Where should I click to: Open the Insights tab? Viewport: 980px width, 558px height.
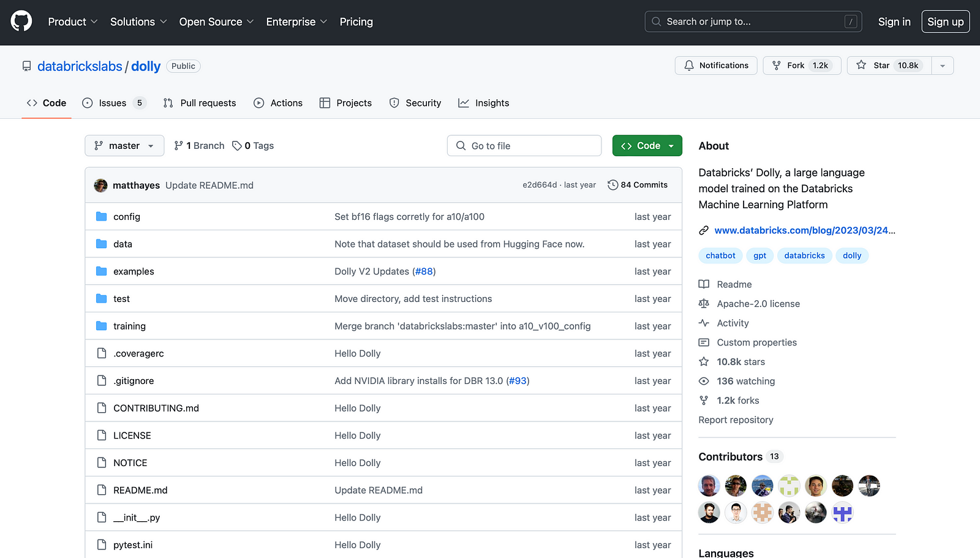484,103
